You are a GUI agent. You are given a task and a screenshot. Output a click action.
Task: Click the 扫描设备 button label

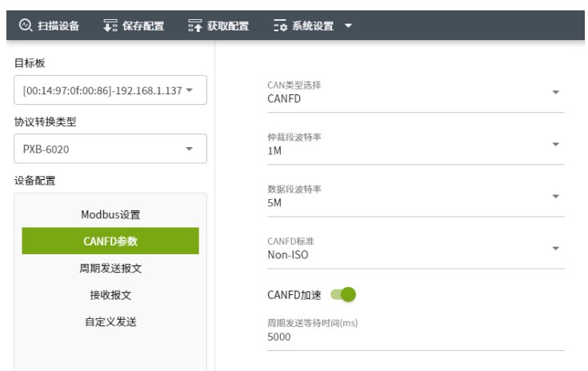coord(58,26)
